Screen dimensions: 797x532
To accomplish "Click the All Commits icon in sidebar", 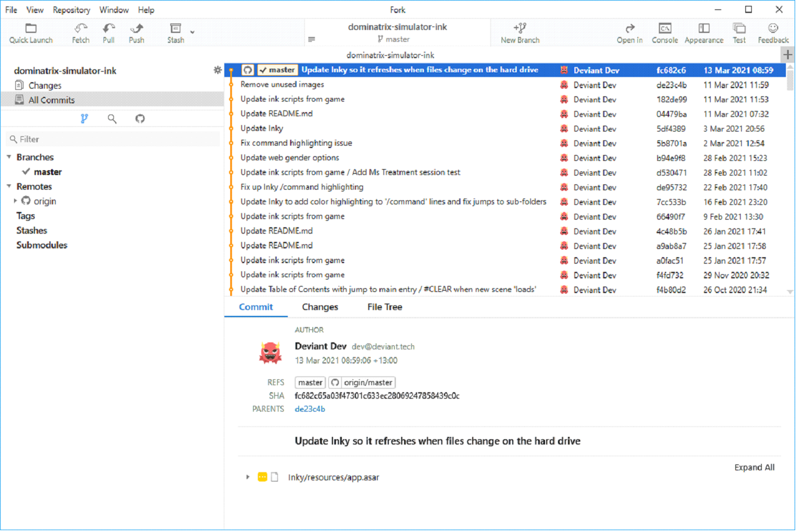I will [x=19, y=100].
